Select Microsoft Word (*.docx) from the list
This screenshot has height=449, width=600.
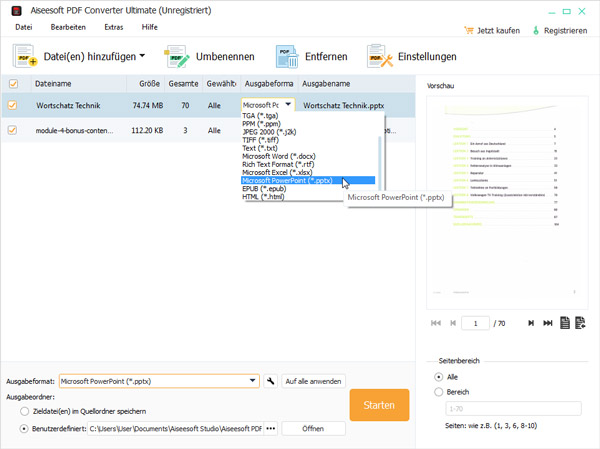pos(284,156)
